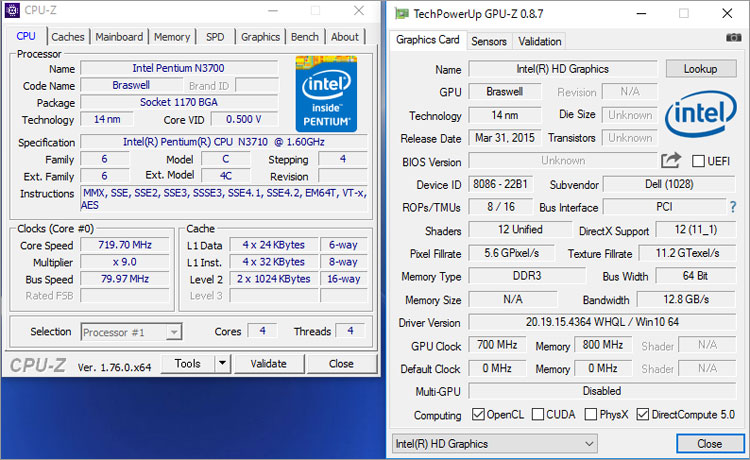Click the L1 Data value 4 x 24 KBytes
Image resolution: width=750 pixels, height=460 pixels.
pyautogui.click(x=274, y=245)
